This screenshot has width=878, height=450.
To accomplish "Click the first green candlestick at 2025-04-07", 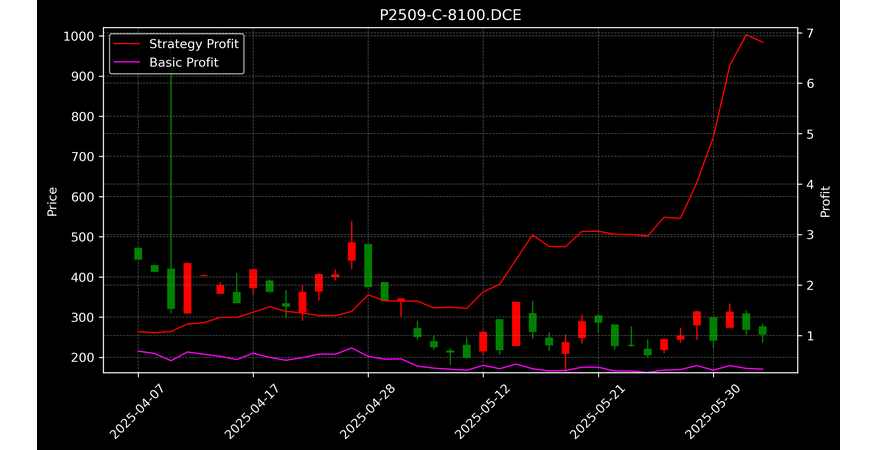I will pos(138,254).
